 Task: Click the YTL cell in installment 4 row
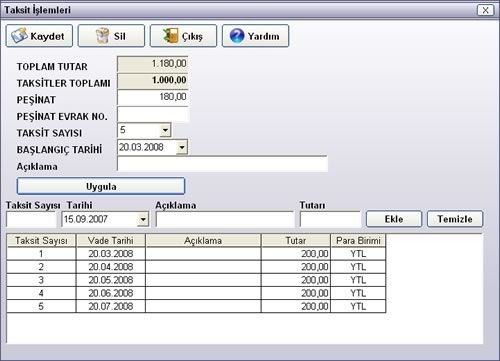[x=358, y=293]
